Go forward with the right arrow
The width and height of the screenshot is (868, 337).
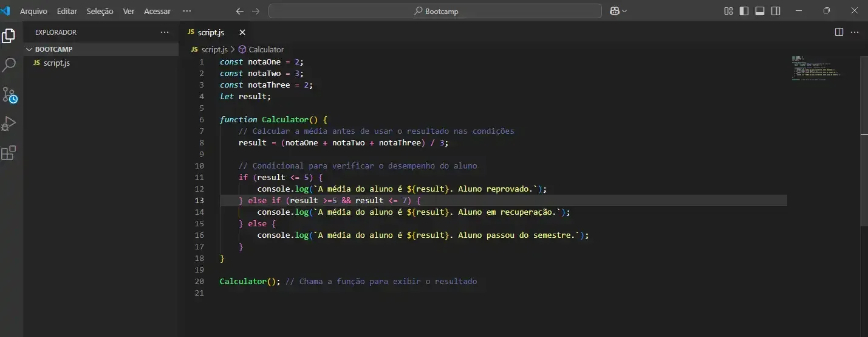(256, 11)
